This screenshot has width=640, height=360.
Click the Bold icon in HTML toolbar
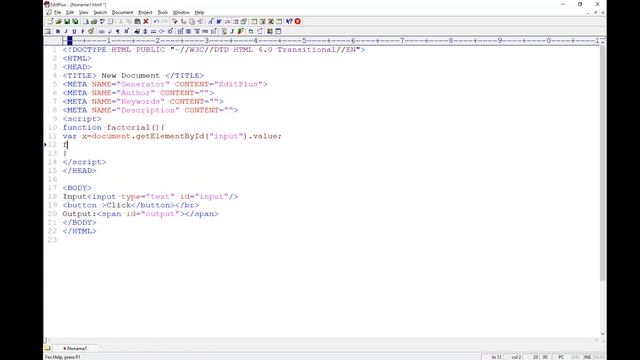click(58, 31)
